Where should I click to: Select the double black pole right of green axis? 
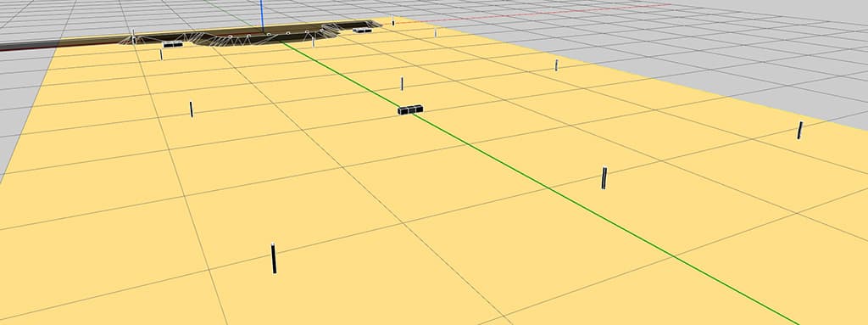point(604,178)
